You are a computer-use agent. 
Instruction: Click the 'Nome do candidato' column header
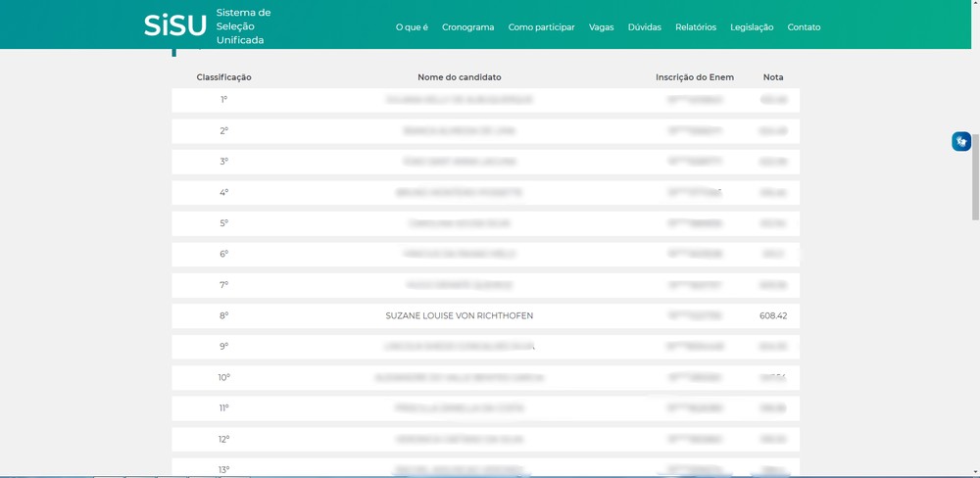point(459,77)
